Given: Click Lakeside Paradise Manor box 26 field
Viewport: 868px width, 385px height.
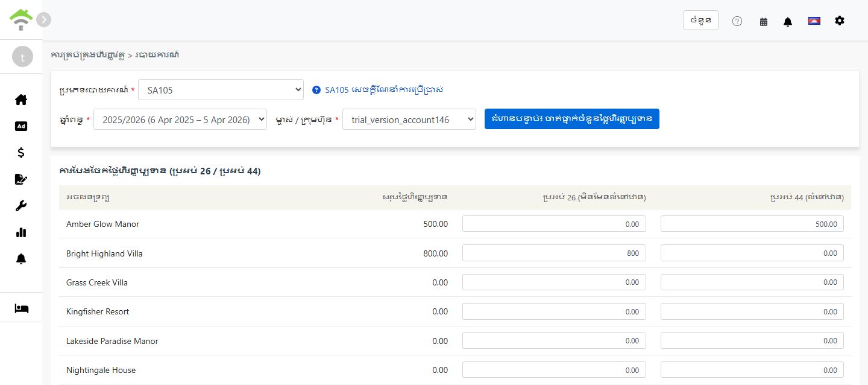Looking at the screenshot, I should point(554,340).
